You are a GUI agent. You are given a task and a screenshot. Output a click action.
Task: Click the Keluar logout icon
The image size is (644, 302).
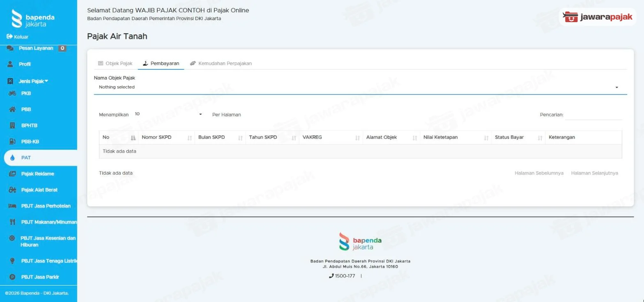pos(9,37)
